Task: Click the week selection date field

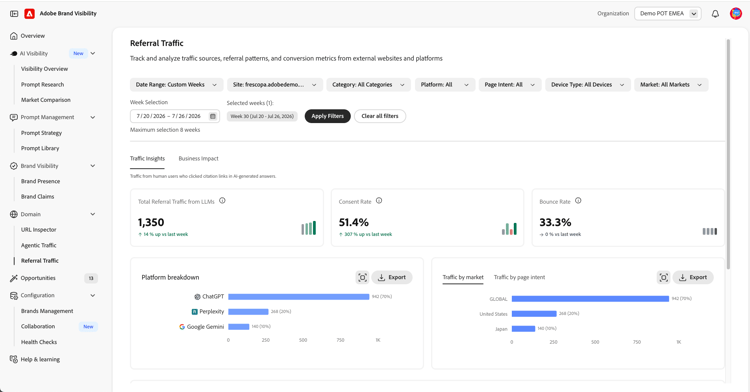Action: pyautogui.click(x=175, y=116)
